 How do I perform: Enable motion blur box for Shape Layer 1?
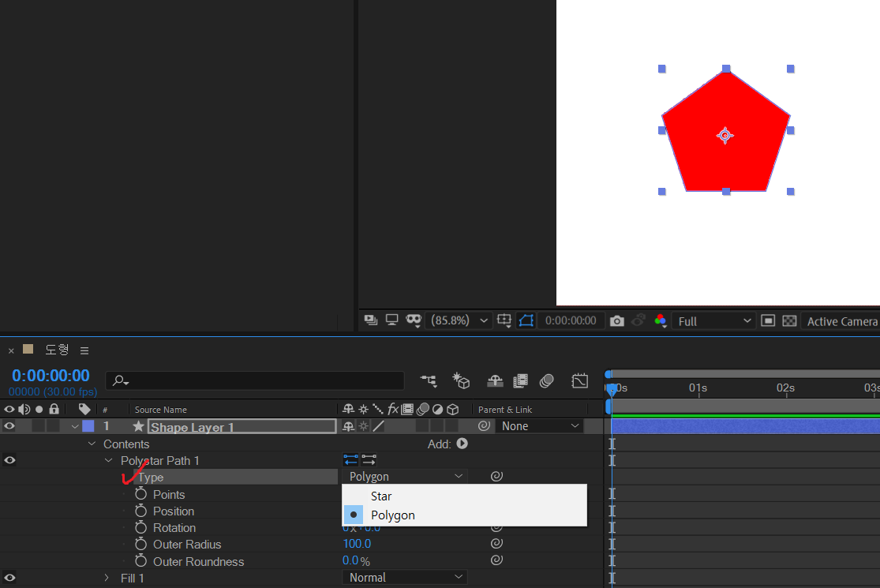422,426
